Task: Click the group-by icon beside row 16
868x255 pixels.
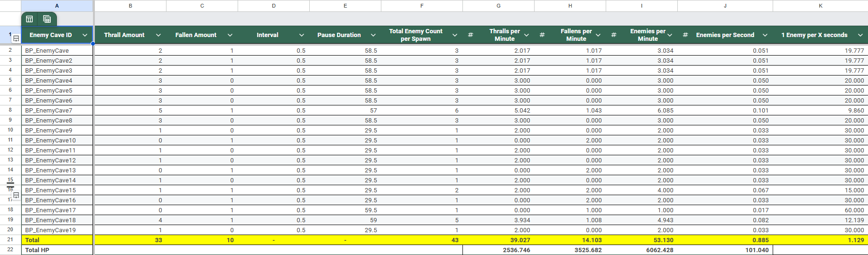Action: click(x=16, y=195)
